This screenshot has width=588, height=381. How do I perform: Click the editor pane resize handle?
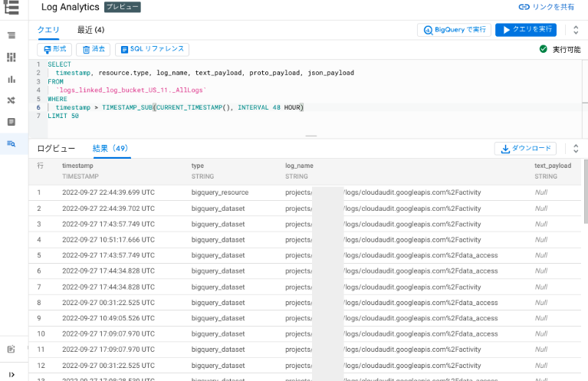point(311,136)
